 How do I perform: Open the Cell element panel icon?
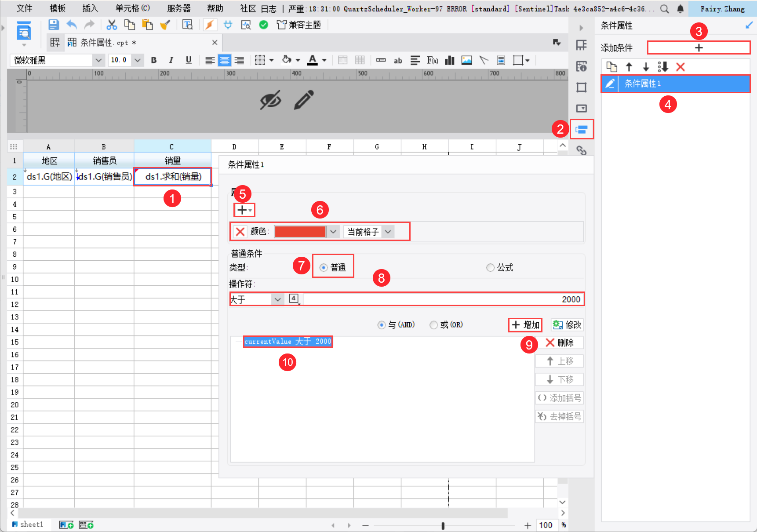[x=582, y=45]
